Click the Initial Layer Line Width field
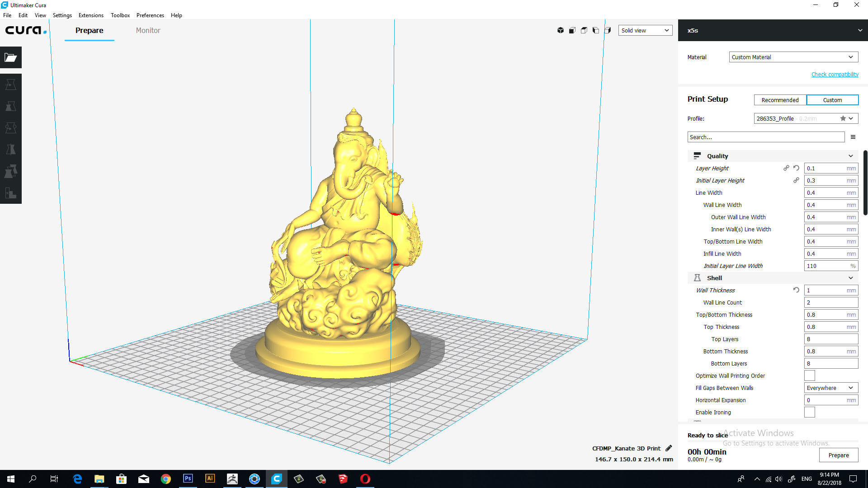This screenshot has width=868, height=488. 831,266
